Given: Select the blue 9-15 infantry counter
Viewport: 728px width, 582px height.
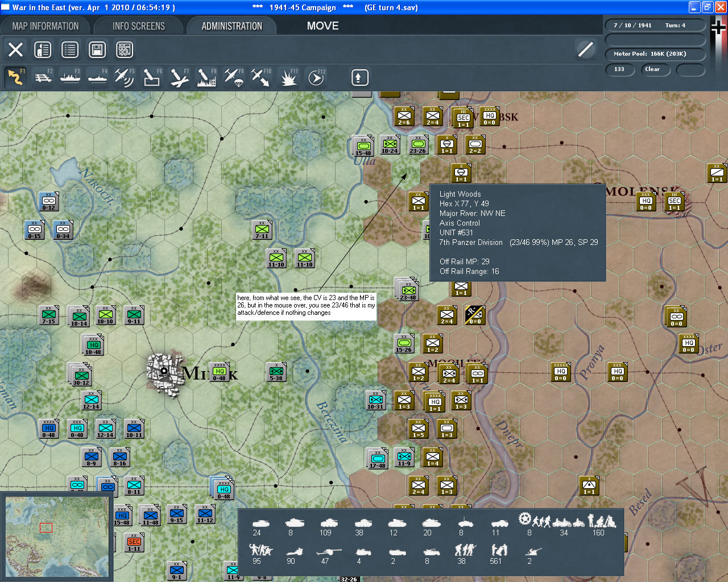Looking at the screenshot, I should (177, 514).
